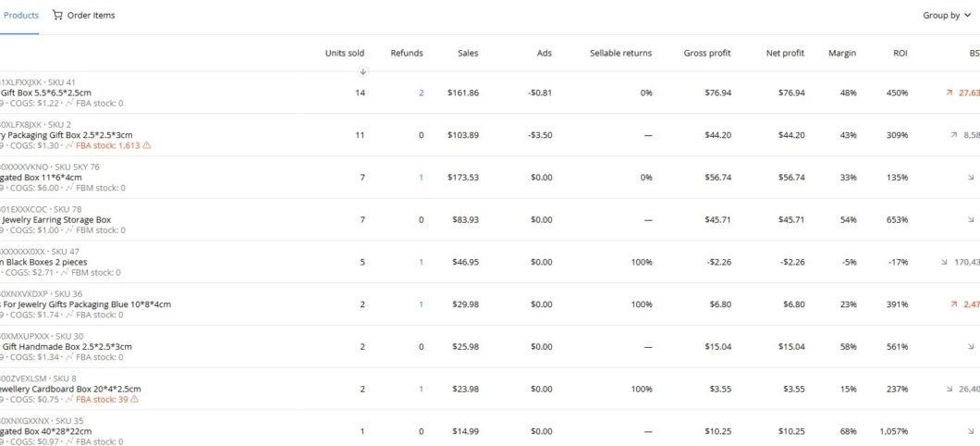Open the 1 refund link for SKU SKY 76
Viewport: 980px width, 446px height.
point(421,178)
